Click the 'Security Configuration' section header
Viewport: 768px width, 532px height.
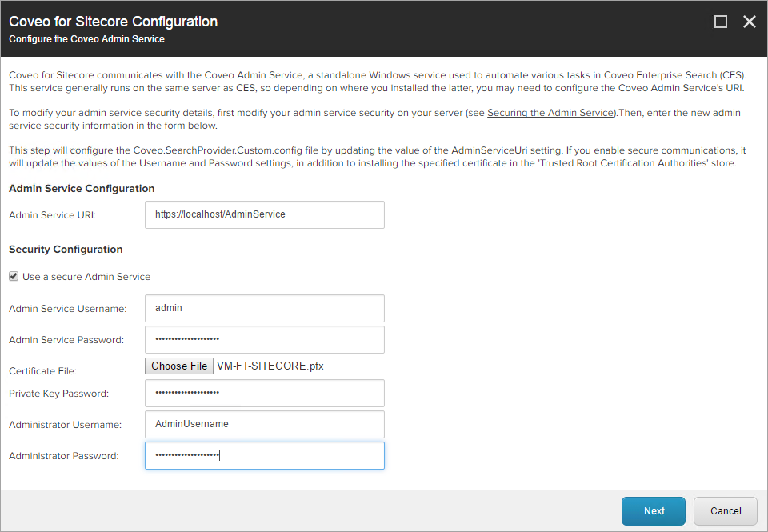point(66,249)
